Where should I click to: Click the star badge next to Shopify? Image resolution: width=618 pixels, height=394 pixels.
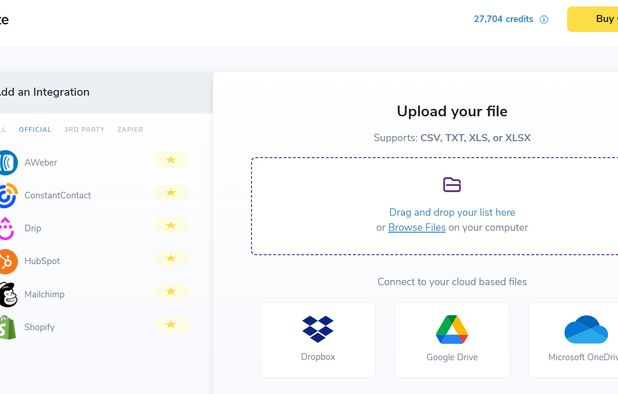click(x=171, y=325)
